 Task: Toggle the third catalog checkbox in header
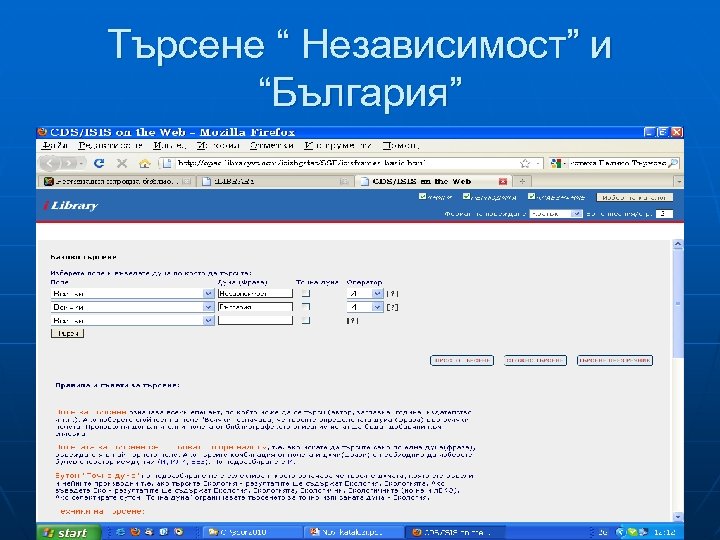click(x=531, y=197)
